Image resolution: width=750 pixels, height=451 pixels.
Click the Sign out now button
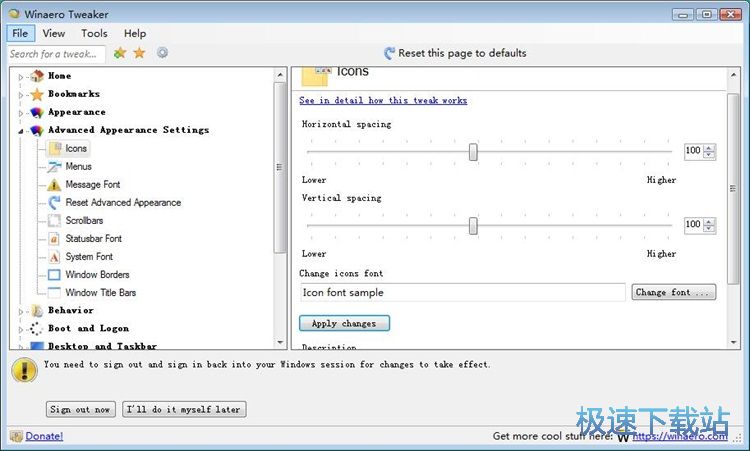tap(80, 409)
